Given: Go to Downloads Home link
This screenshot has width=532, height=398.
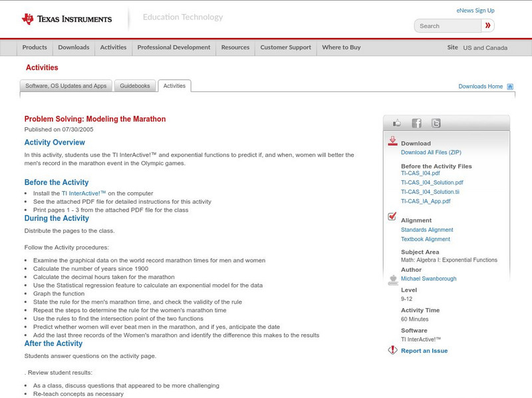Looking at the screenshot, I should [x=480, y=87].
